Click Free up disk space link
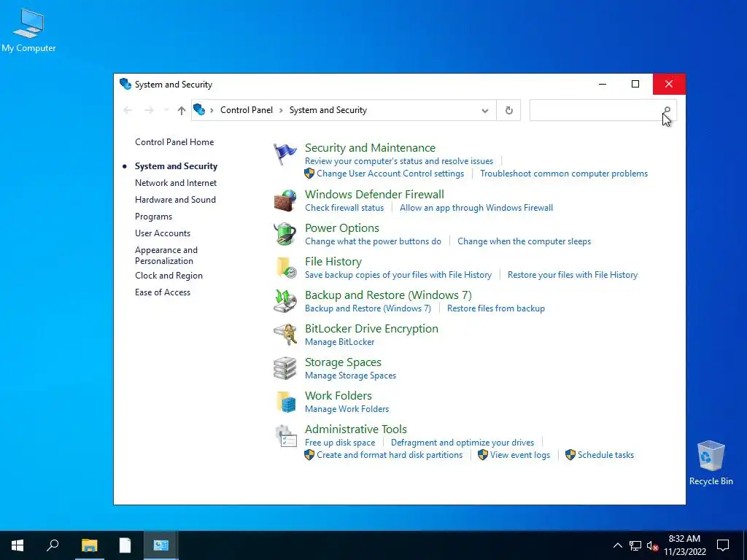This screenshot has width=747, height=560. (x=340, y=443)
